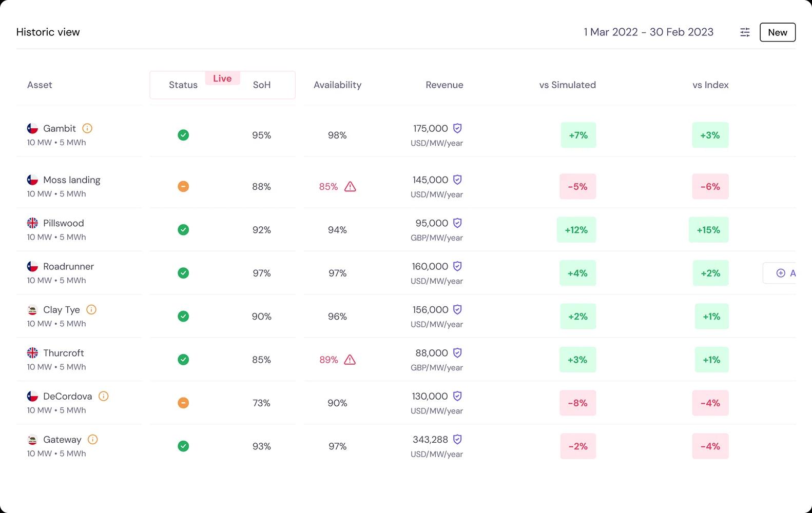This screenshot has width=812, height=513.
Task: Click the shield icon next to 343,288 revenue
Action: click(457, 440)
